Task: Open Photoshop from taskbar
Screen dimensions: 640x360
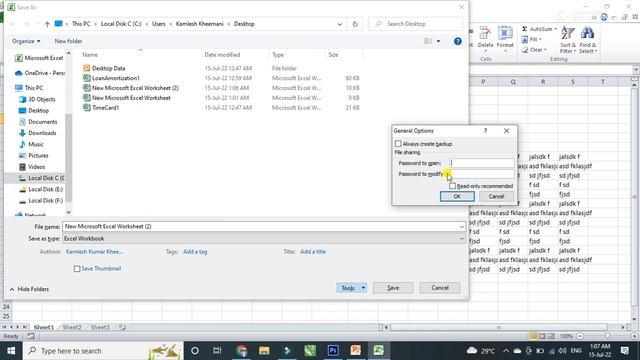Action: click(x=333, y=351)
